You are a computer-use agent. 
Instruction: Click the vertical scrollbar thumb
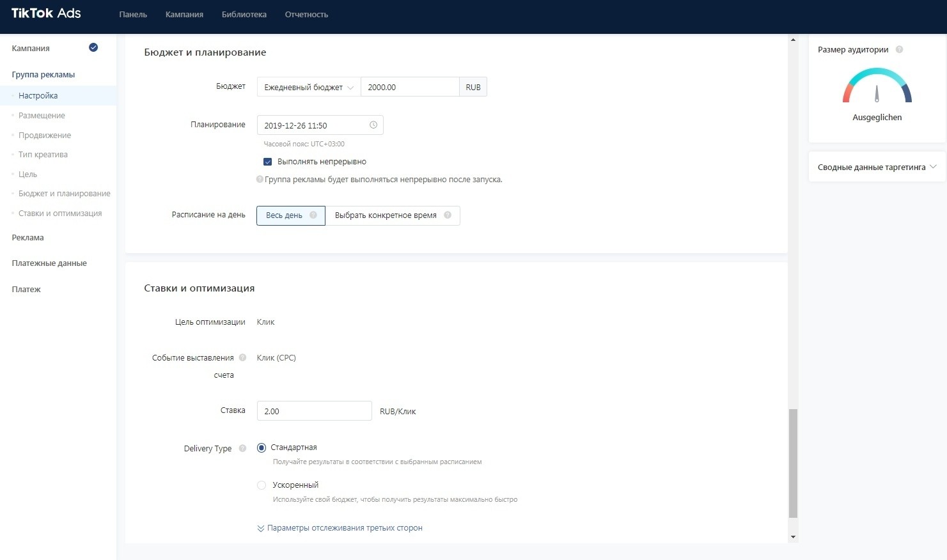coord(793,463)
